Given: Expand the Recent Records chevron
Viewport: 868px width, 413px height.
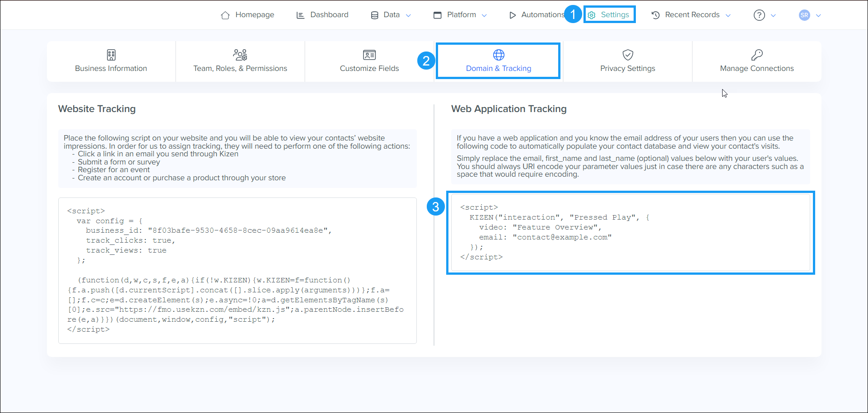Looking at the screenshot, I should pyautogui.click(x=728, y=15).
